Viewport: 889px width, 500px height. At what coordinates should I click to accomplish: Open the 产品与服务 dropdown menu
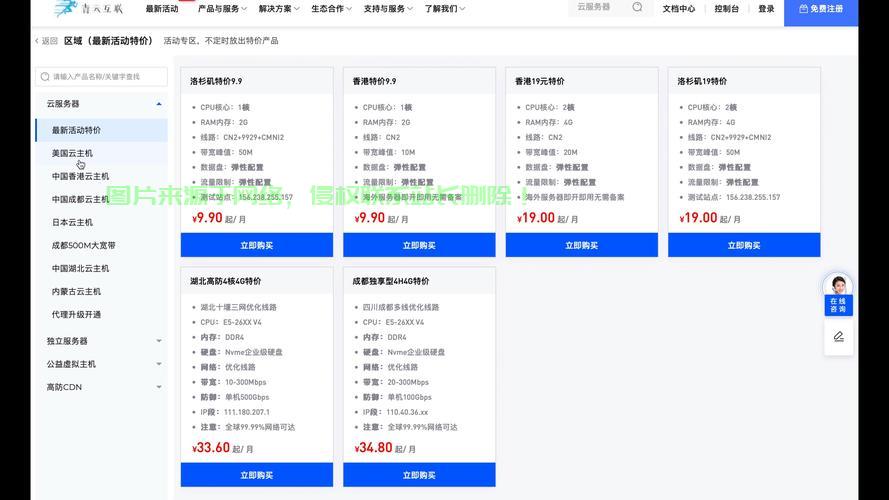tap(221, 9)
